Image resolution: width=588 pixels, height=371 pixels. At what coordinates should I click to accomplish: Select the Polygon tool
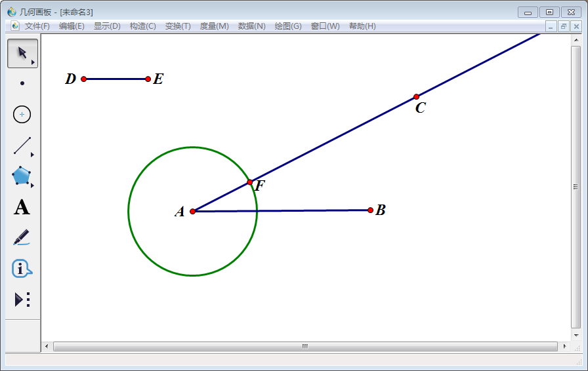point(22,176)
